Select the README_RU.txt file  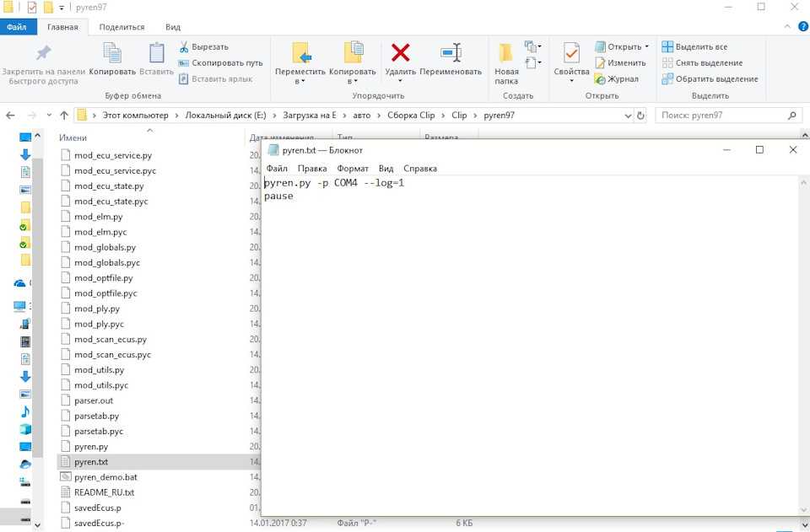104,492
